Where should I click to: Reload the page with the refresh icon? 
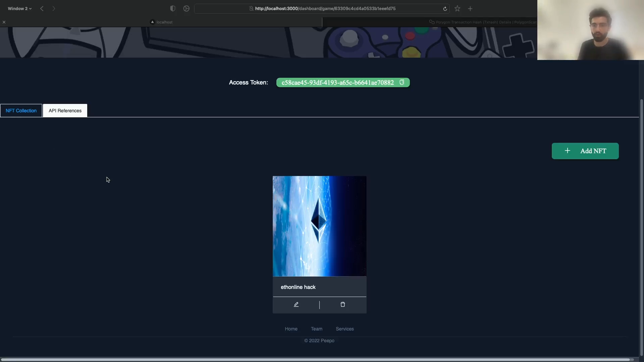[445, 9]
